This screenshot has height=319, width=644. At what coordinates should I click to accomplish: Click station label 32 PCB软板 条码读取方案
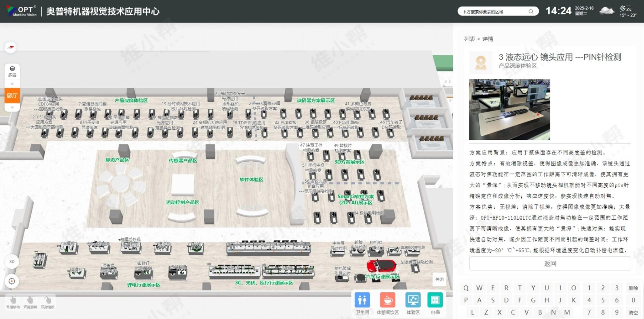point(285,125)
